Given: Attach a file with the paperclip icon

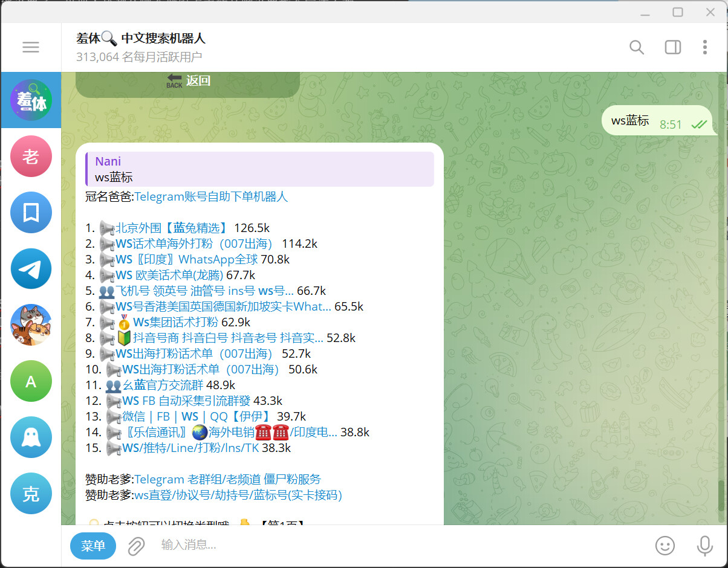Looking at the screenshot, I should pyautogui.click(x=136, y=546).
